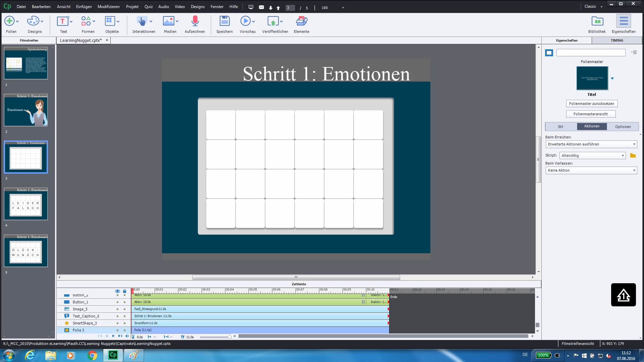Select slide 4 thumbnail in Filmstreifen
This screenshot has height=362, width=644.
pos(26,204)
